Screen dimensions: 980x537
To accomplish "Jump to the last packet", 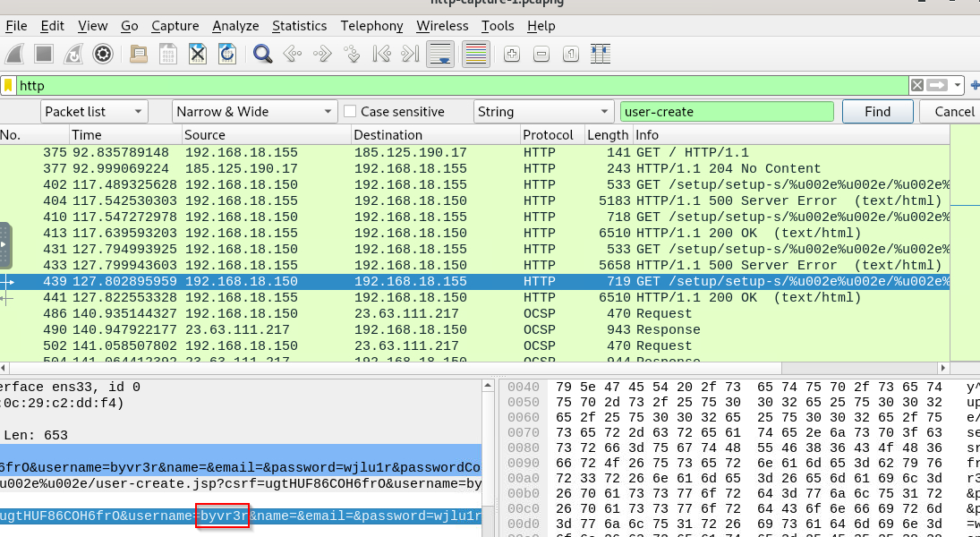I will coord(410,55).
